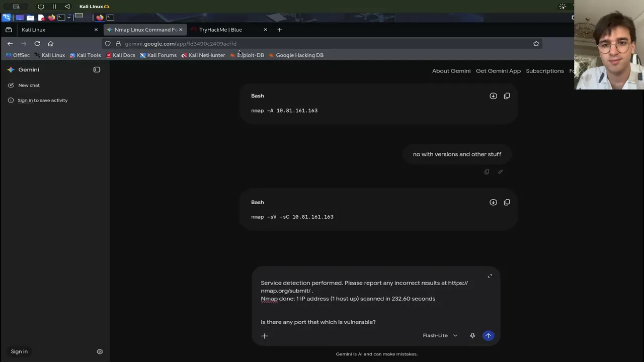Open Firefox tab list view button
644x362 pixels.
click(9, 30)
